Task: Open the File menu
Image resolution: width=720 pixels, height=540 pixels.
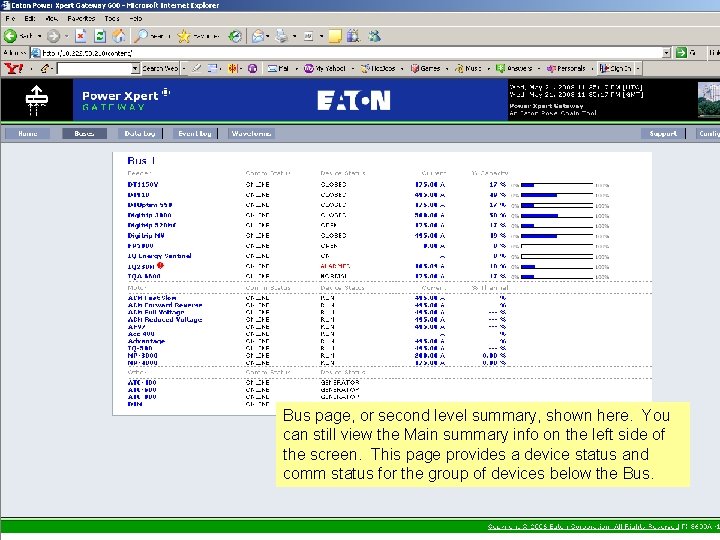Action: point(11,18)
